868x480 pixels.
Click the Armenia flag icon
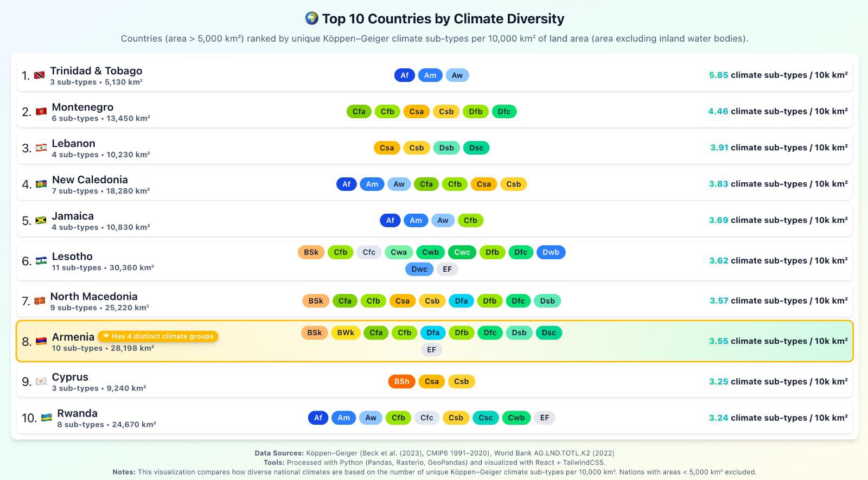41,341
